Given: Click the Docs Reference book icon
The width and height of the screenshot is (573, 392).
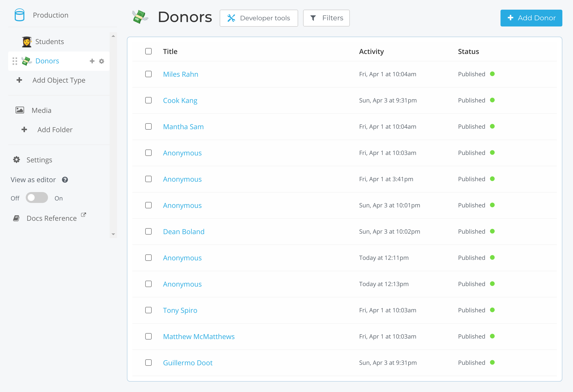Looking at the screenshot, I should pyautogui.click(x=16, y=218).
